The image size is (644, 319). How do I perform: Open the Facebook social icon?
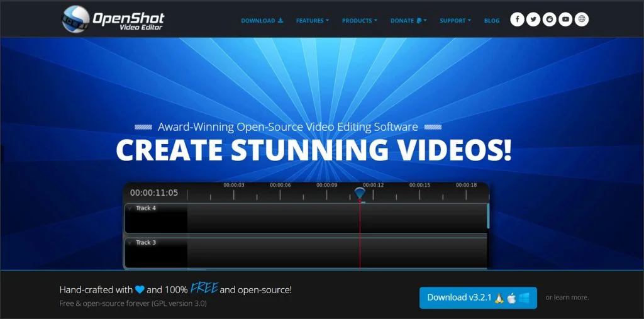pyautogui.click(x=517, y=20)
